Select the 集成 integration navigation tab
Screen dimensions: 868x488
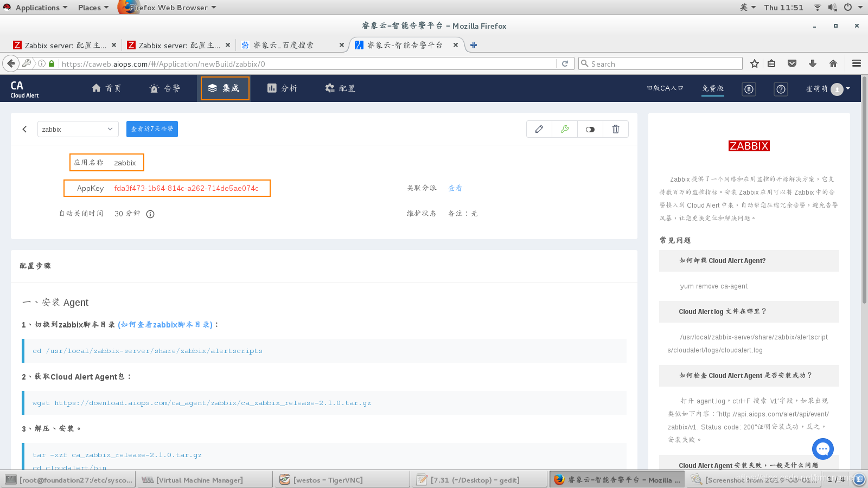[225, 88]
